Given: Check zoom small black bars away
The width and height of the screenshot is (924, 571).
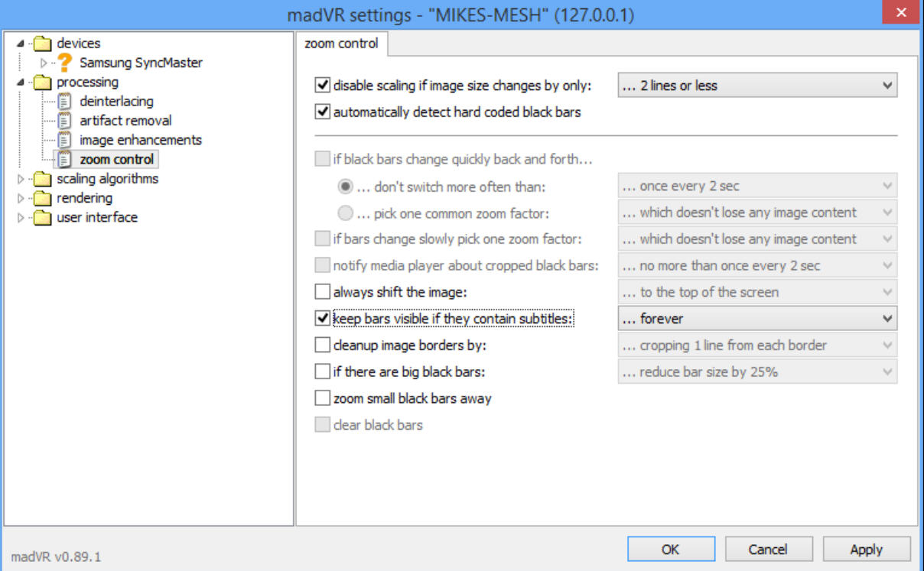Looking at the screenshot, I should [x=322, y=398].
